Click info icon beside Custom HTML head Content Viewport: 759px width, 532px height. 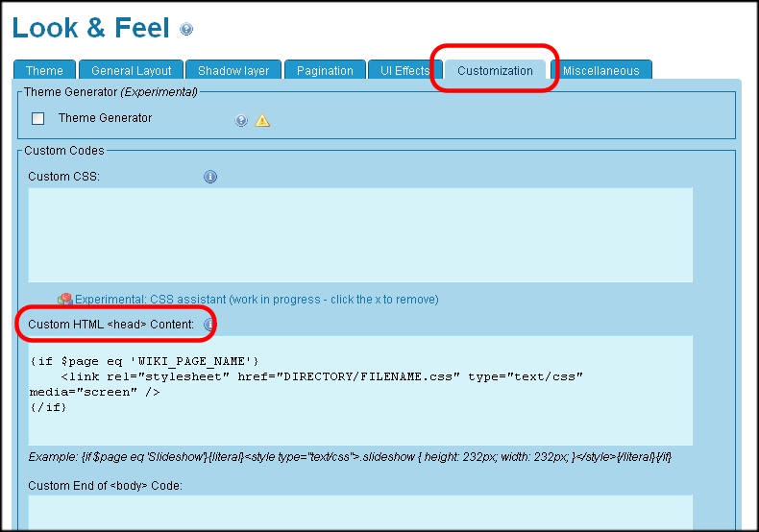208,325
